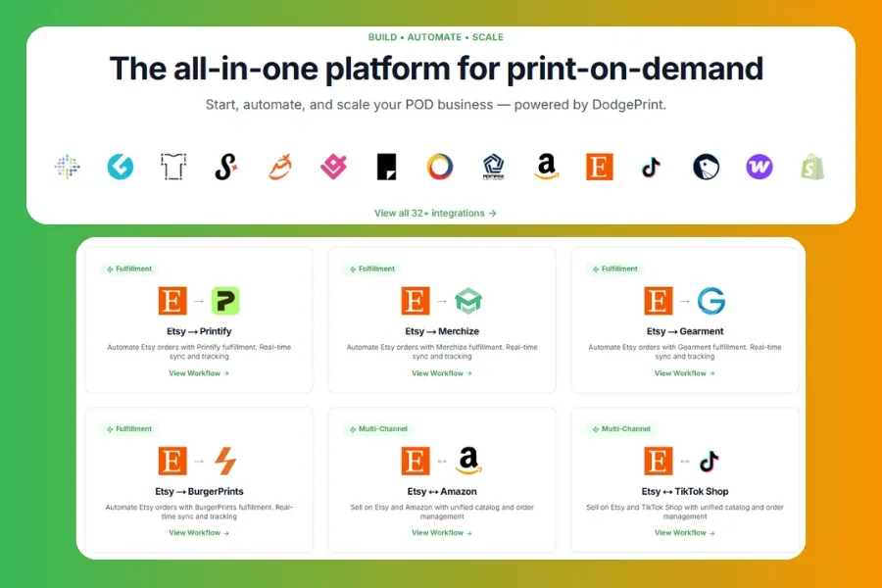Click the Etsy → BurgerPrints card title
The image size is (882, 588).
coord(199,491)
